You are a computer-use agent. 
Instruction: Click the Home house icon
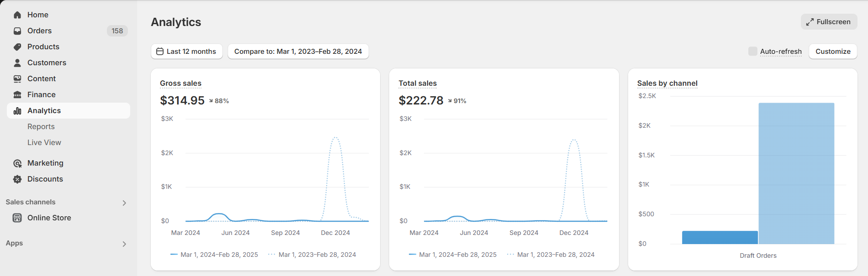click(17, 15)
